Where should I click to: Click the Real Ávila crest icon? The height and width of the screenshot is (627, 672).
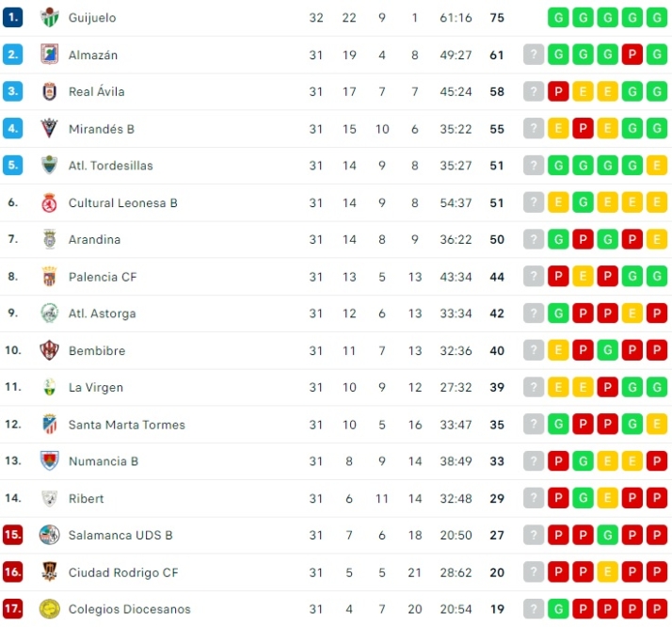49,91
